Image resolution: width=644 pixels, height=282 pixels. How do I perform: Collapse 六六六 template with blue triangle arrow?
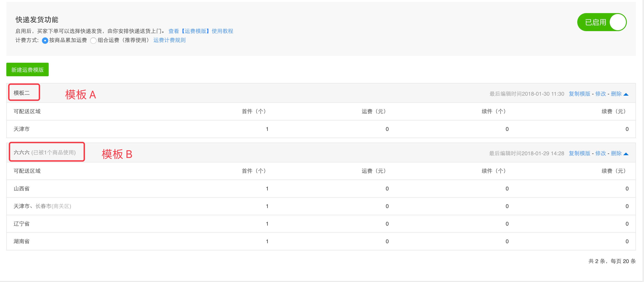pos(626,154)
